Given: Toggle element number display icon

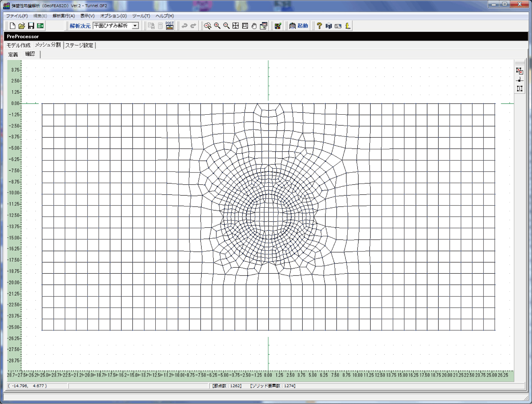Looking at the screenshot, I should click(520, 88).
